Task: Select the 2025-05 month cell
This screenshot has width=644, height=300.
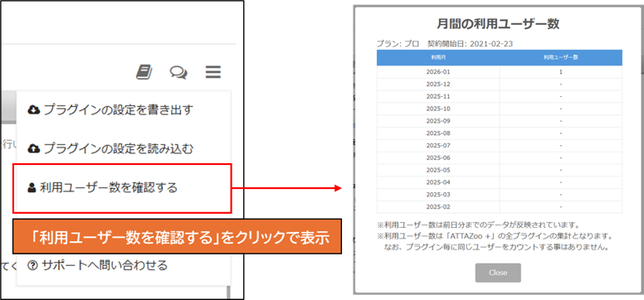Action: coord(438,171)
